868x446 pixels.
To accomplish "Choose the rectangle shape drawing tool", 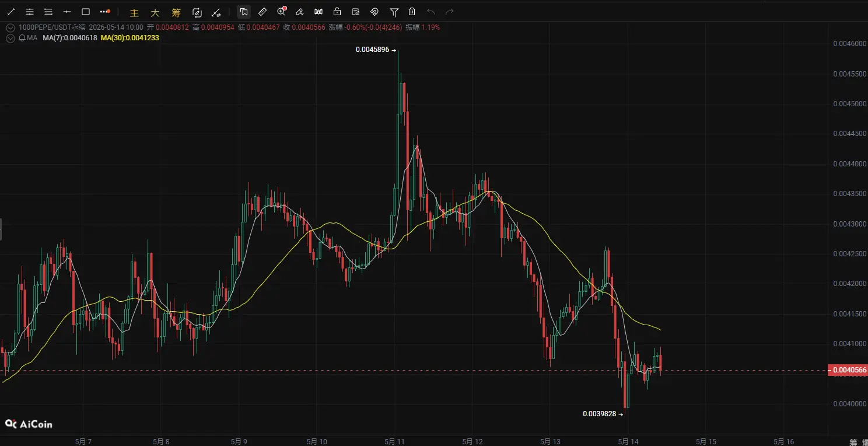I will coord(86,12).
